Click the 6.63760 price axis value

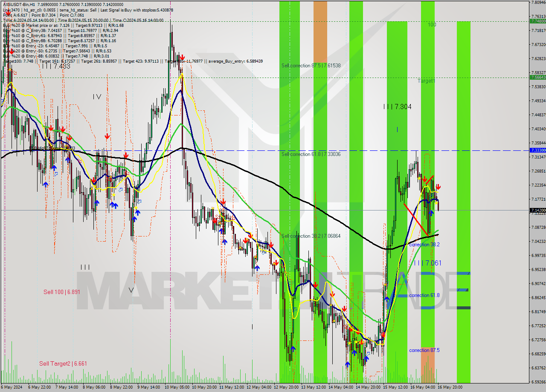pyautogui.click(x=538, y=368)
